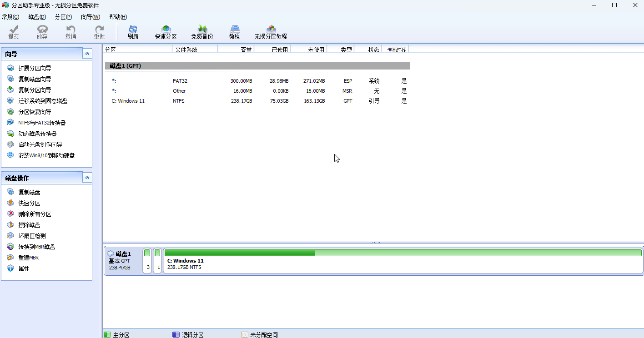Open the 帮助(H) menu

pos(118,17)
